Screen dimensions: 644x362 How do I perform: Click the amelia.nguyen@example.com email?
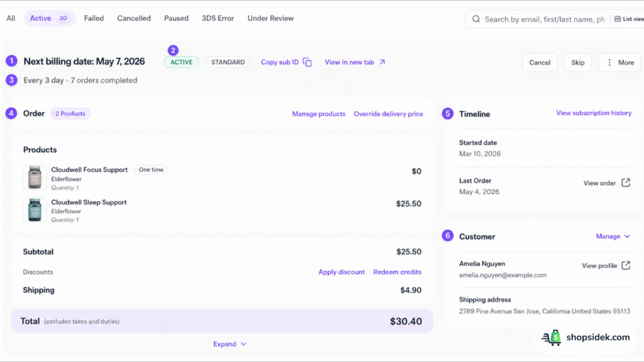tap(502, 275)
